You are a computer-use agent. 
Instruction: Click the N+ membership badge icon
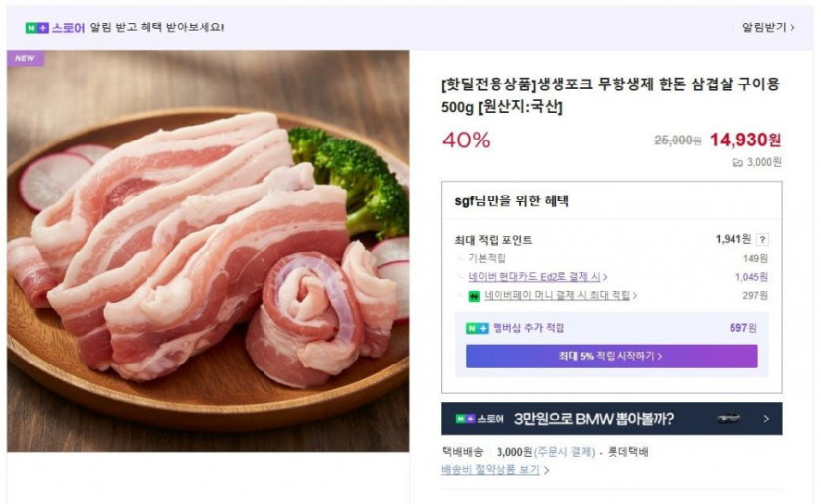[x=477, y=328]
